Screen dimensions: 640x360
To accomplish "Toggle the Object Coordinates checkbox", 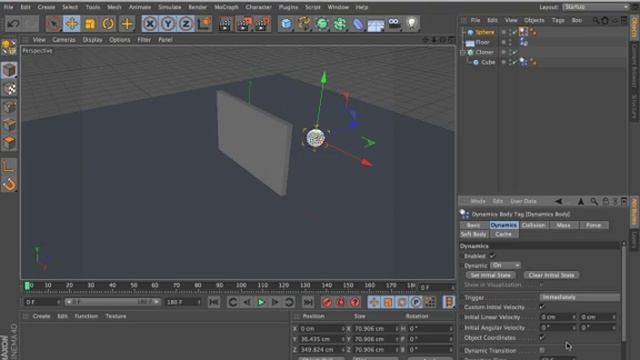I will tap(542, 338).
